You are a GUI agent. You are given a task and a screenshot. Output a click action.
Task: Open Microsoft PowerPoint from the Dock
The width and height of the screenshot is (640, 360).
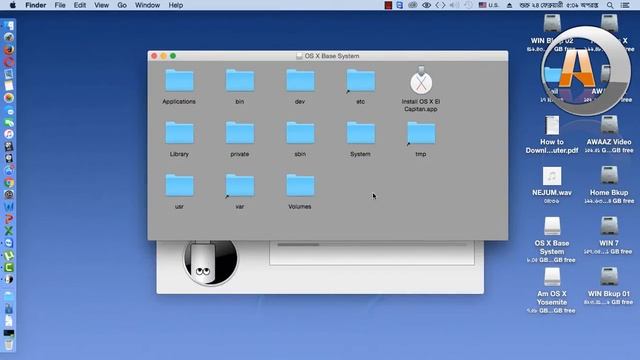[x=9, y=219]
